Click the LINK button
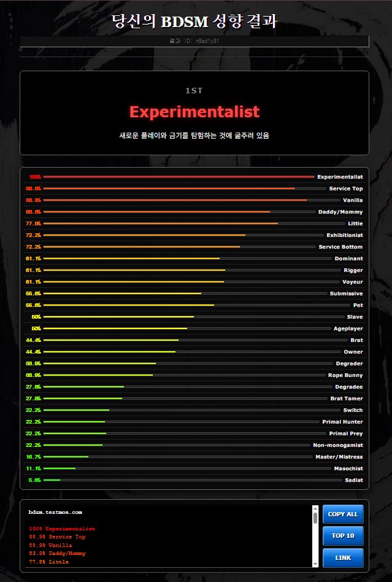 (343, 557)
